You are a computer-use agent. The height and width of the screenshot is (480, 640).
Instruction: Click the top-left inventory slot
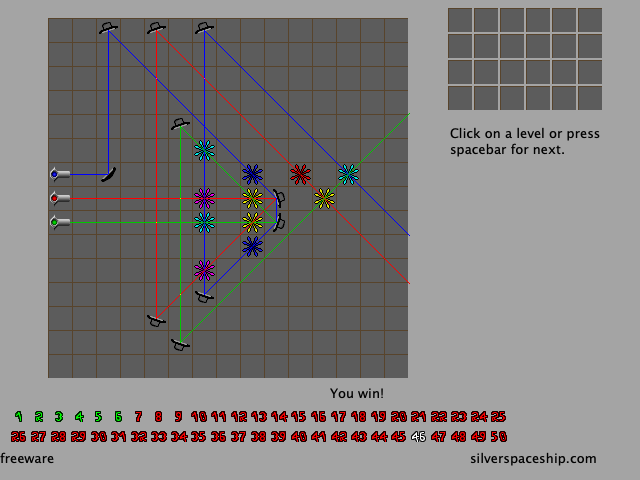pos(460,20)
